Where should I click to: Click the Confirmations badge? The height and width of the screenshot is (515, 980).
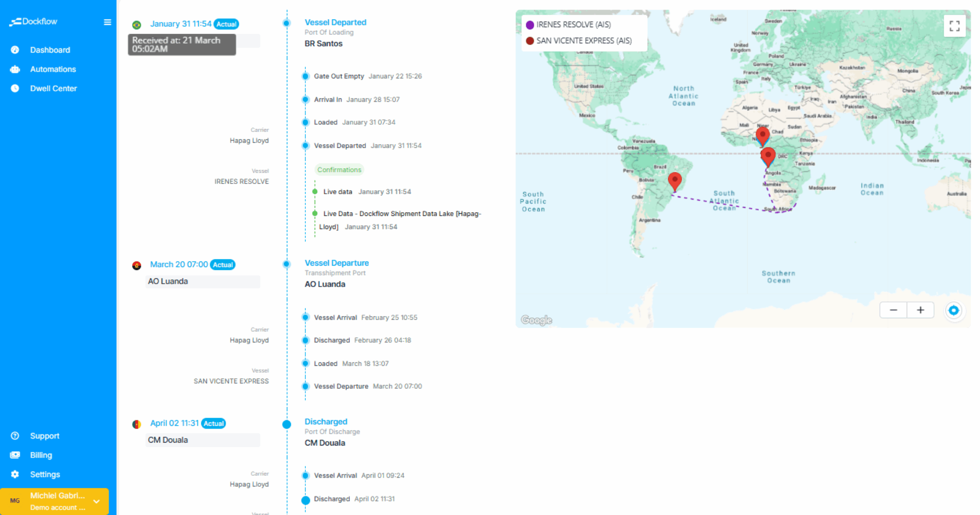[339, 170]
